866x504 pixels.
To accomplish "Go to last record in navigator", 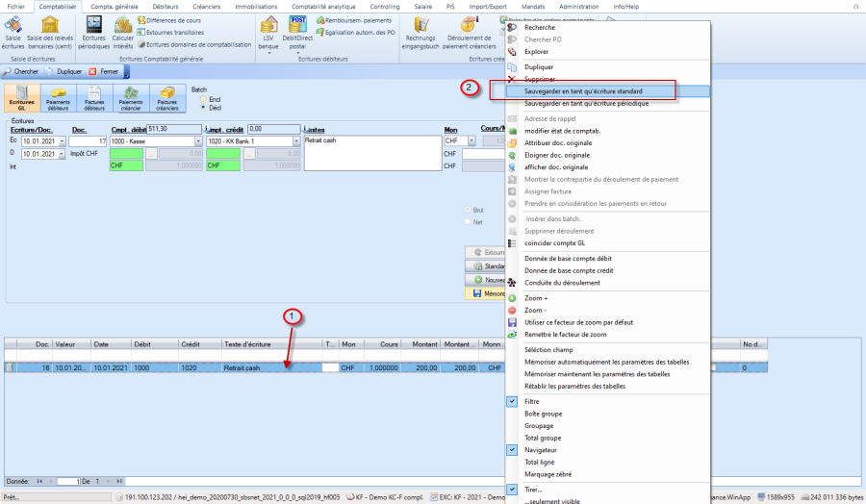I will coord(118,481).
